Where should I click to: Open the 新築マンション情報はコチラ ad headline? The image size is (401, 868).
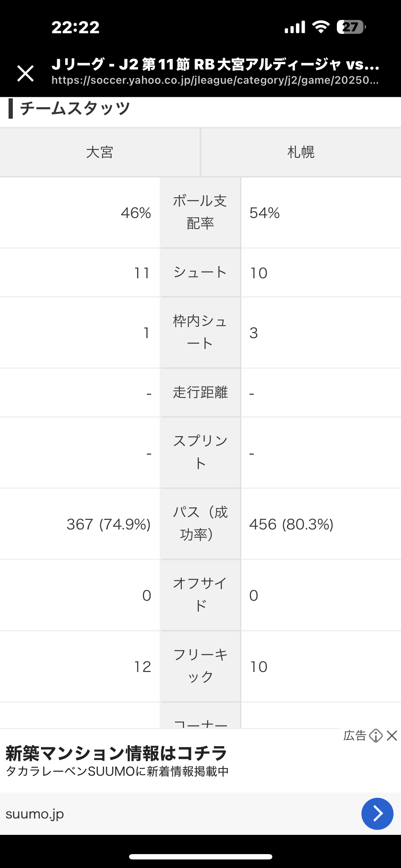click(x=116, y=753)
